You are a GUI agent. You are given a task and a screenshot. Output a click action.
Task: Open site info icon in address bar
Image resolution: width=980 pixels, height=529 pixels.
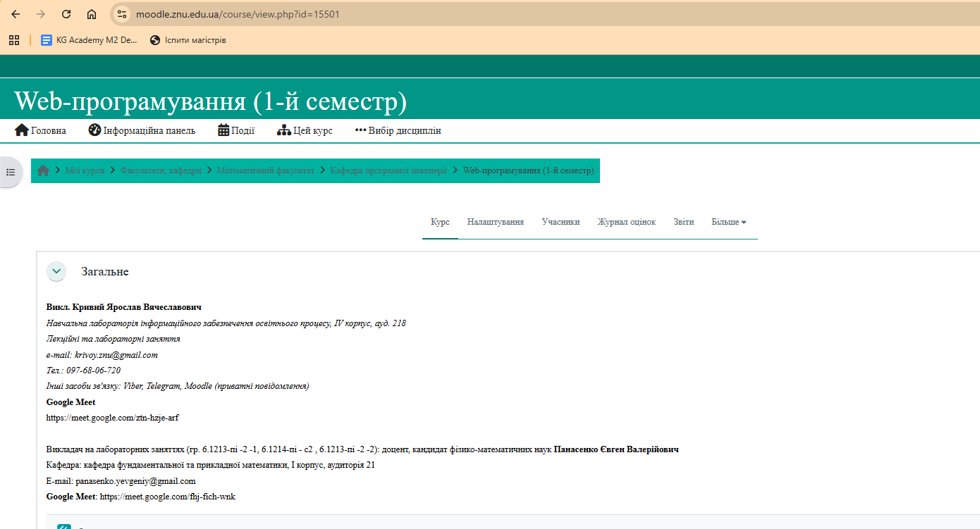(123, 14)
